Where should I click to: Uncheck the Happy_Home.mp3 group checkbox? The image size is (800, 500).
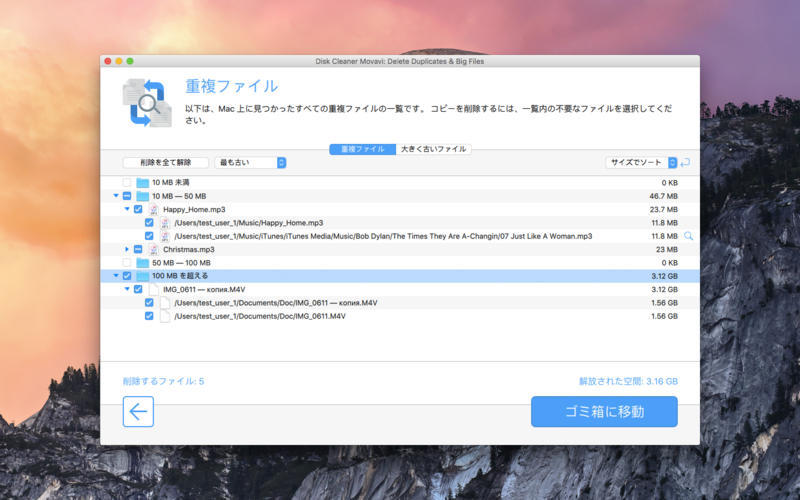pyautogui.click(x=138, y=209)
